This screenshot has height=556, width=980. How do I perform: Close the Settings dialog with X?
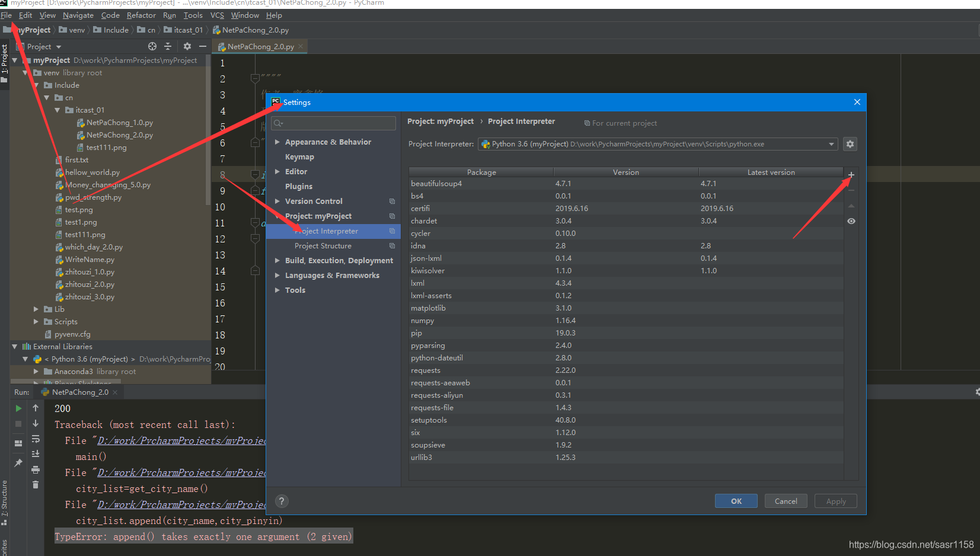coord(857,102)
